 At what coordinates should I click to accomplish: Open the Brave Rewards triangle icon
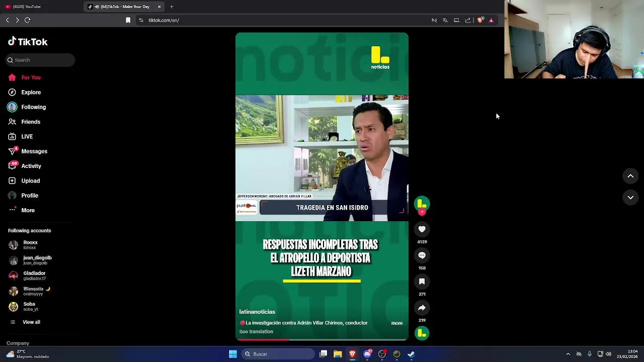pyautogui.click(x=491, y=20)
